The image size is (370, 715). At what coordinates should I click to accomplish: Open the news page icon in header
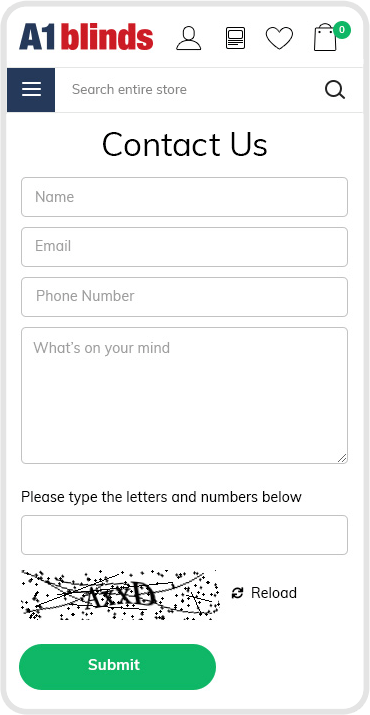(235, 38)
